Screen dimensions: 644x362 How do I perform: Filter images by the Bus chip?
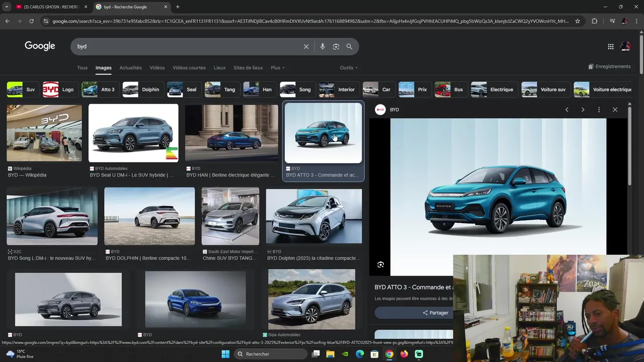[x=451, y=89]
